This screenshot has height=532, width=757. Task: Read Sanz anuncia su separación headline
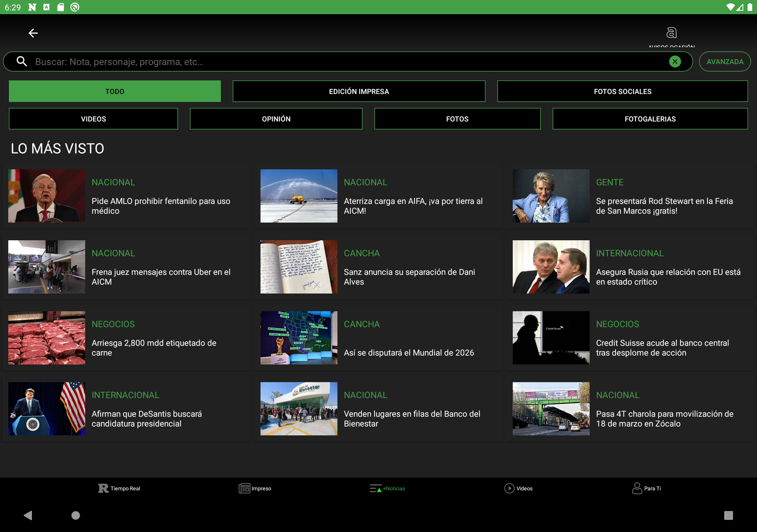pos(409,277)
